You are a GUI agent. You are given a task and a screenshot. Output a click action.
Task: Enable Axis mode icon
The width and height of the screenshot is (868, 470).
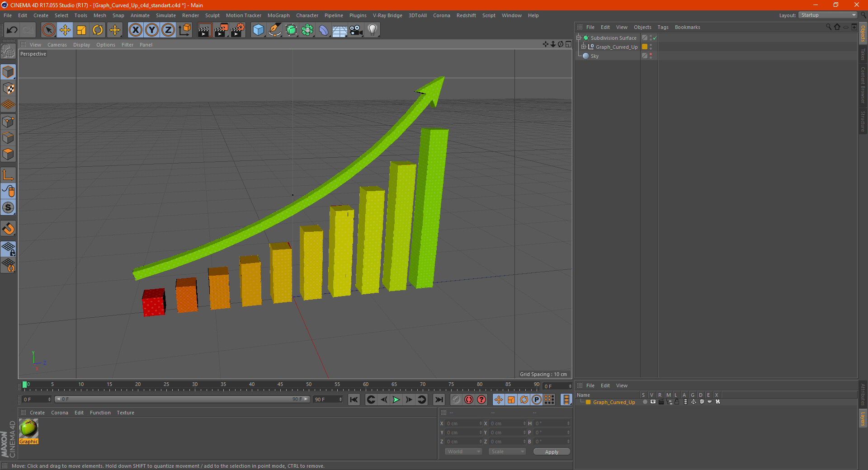[x=8, y=175]
